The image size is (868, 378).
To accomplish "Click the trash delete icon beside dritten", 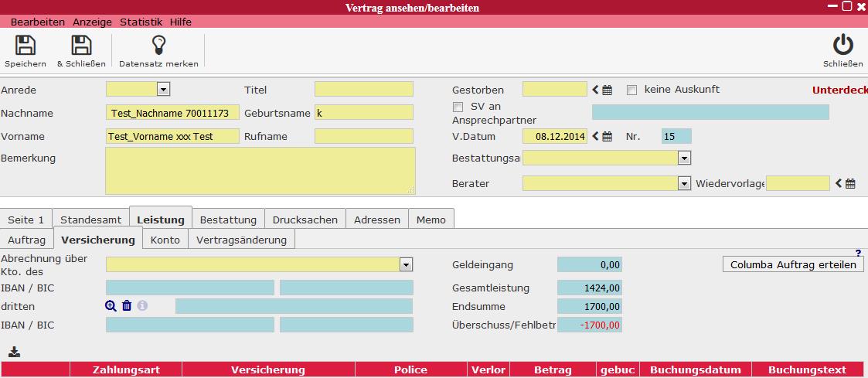I will pyautogui.click(x=127, y=305).
